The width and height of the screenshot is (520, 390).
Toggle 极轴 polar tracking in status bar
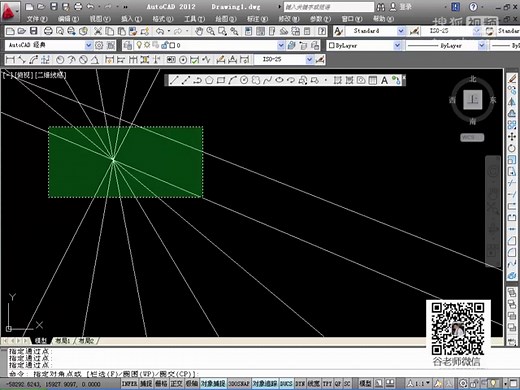(192, 384)
